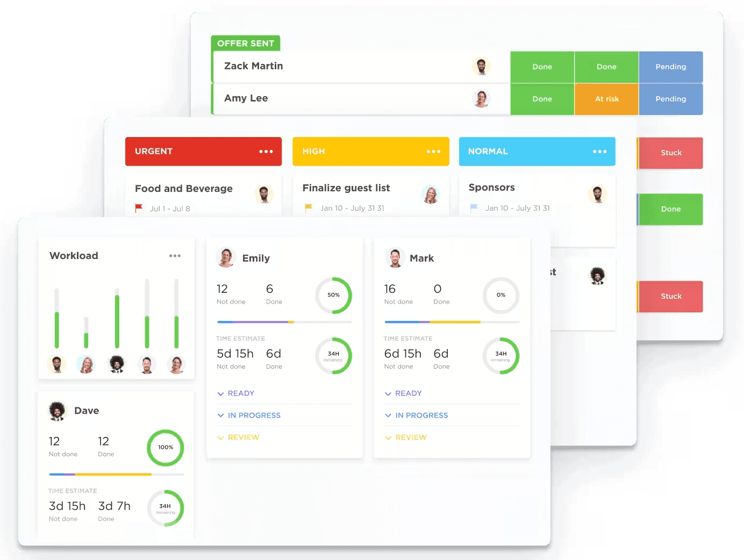Expand IN PROGRESS section in Mark's card
The width and height of the screenshot is (744, 560).
click(417, 415)
